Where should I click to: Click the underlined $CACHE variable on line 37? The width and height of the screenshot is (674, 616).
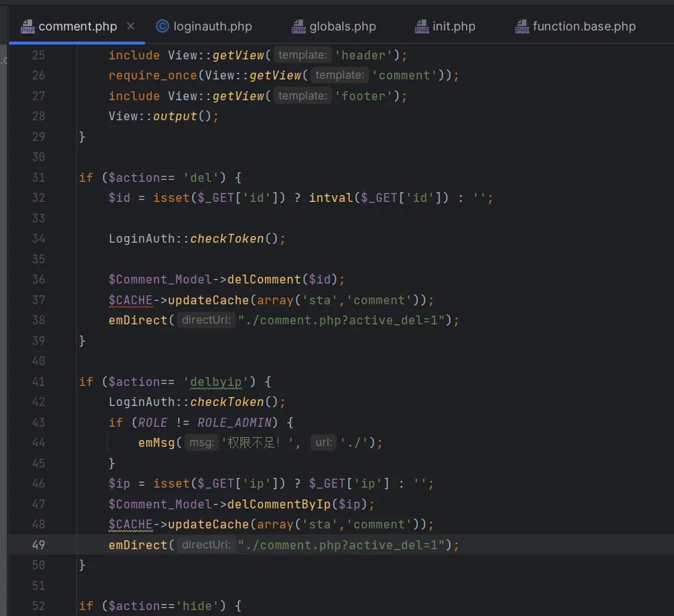point(131,300)
